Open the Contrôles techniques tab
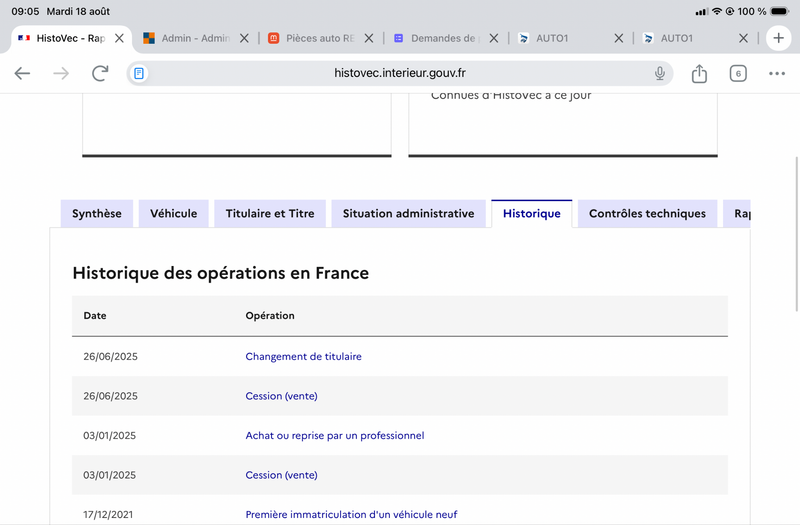 coord(647,214)
